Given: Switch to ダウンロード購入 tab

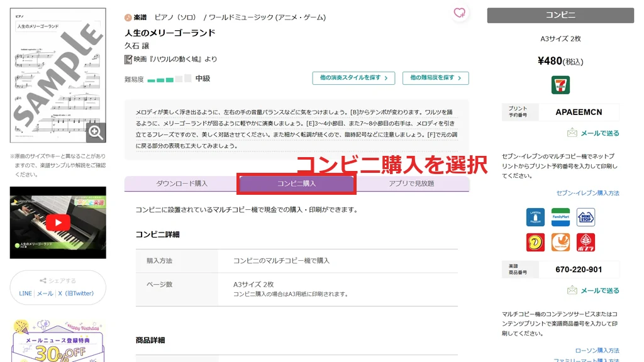Looking at the screenshot, I should click(181, 184).
